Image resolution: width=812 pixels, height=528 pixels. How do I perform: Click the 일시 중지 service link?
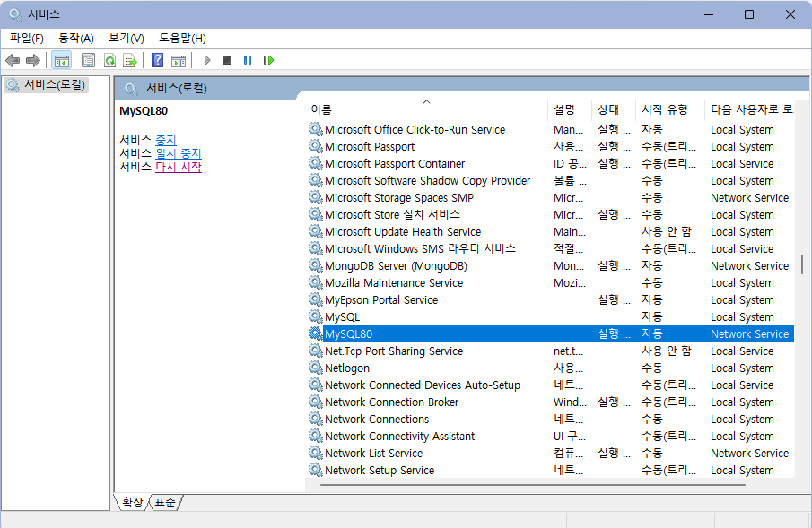(x=179, y=153)
